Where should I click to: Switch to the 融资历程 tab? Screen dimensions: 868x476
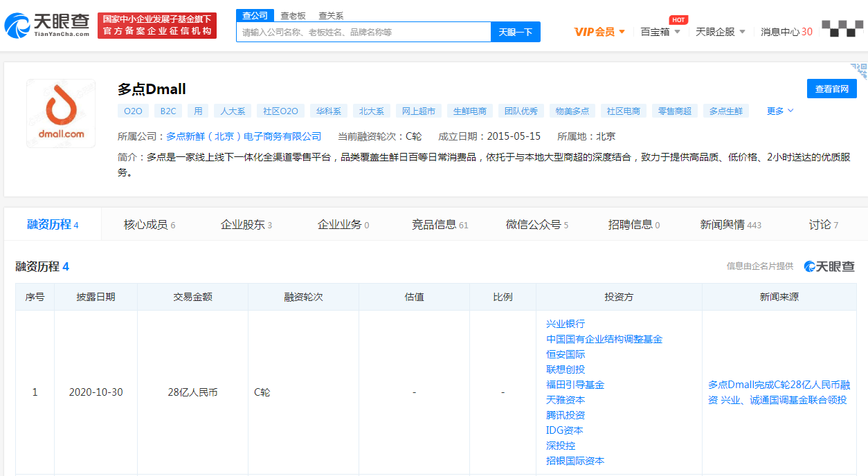53,224
